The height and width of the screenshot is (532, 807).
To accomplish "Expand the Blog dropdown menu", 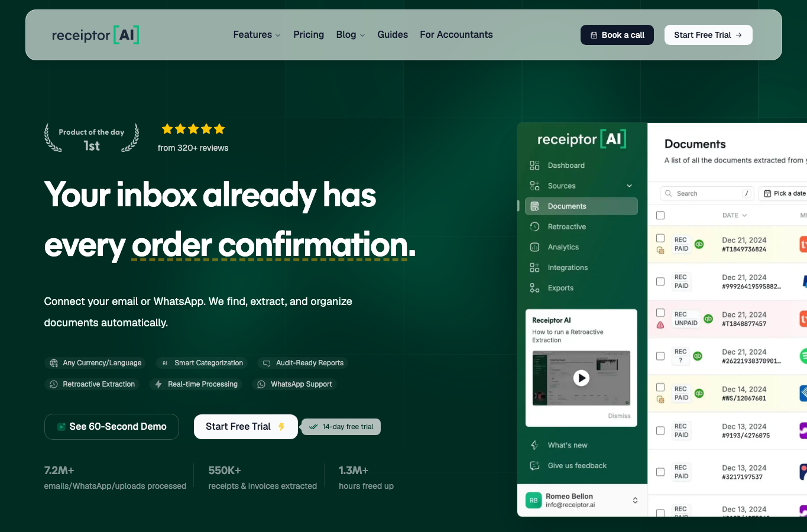I will 351,35.
